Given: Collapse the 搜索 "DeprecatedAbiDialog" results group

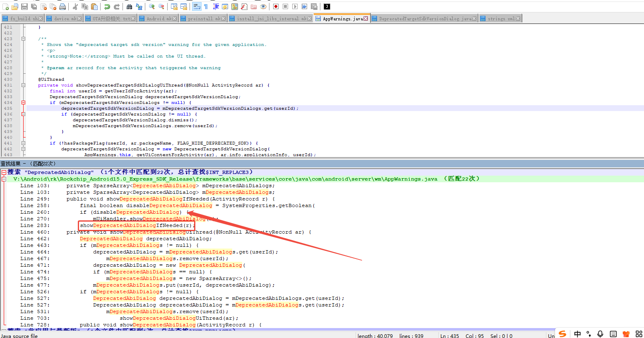Looking at the screenshot, I should point(4,172).
